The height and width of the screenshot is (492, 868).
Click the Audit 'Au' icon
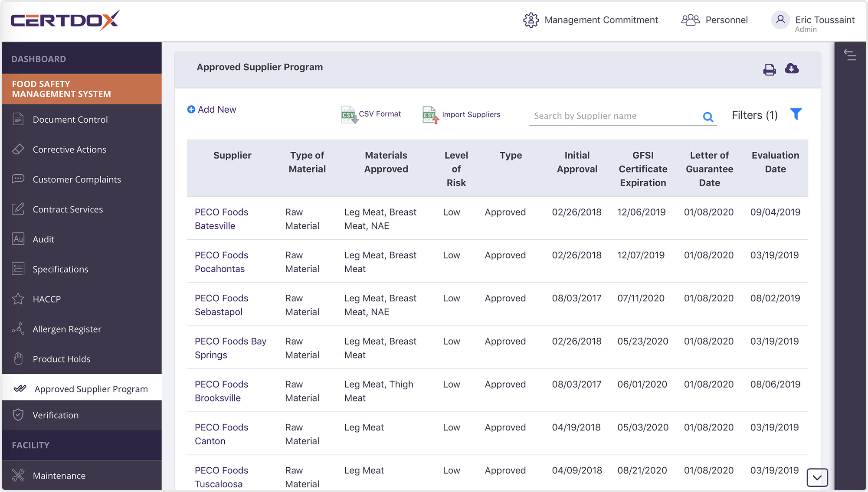[x=18, y=239]
